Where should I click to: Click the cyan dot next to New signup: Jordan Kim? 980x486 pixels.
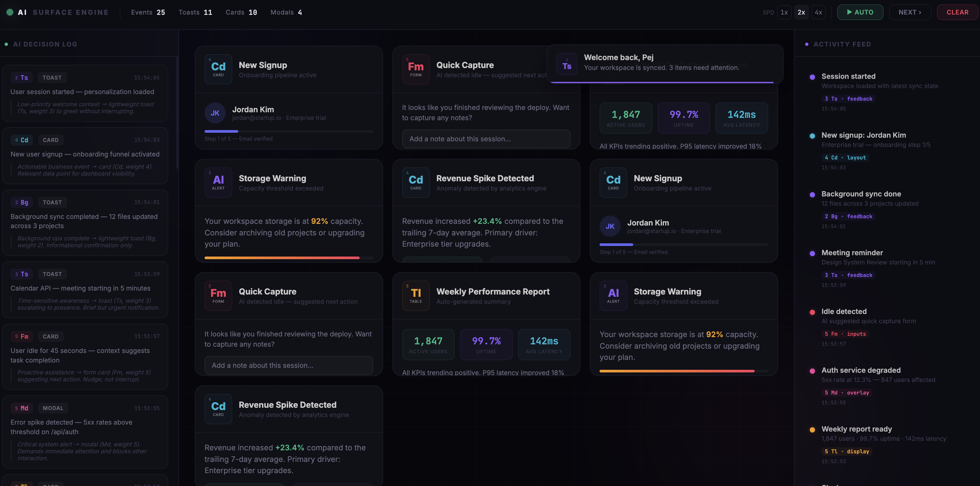812,136
